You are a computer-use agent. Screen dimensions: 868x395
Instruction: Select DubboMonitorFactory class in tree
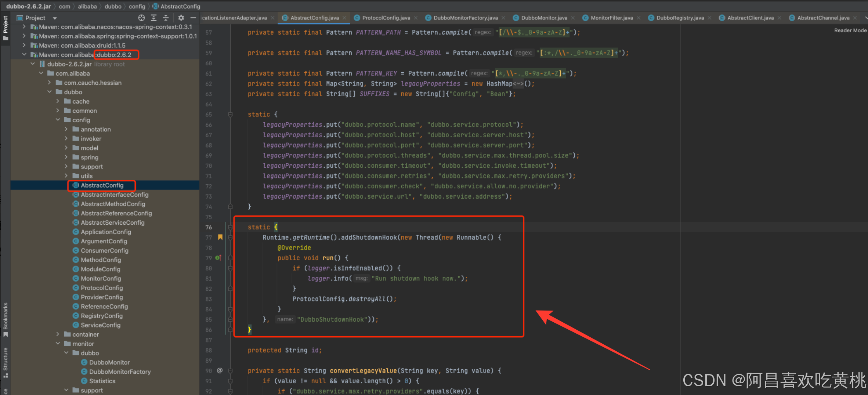(120, 372)
